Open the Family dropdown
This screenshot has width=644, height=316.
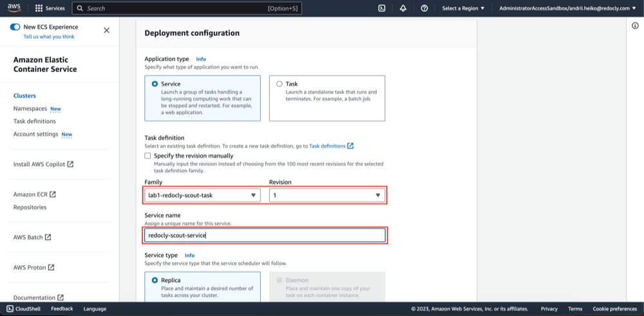coord(202,196)
